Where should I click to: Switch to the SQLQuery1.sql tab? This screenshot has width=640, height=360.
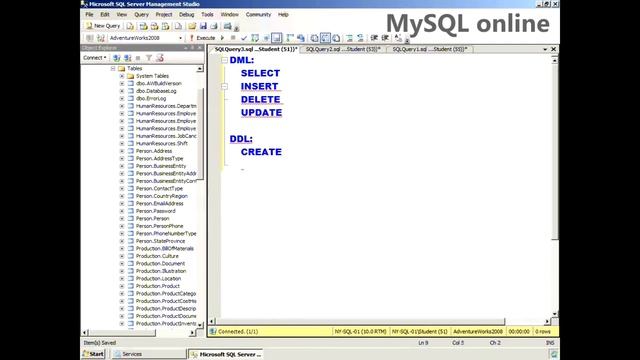pos(429,49)
